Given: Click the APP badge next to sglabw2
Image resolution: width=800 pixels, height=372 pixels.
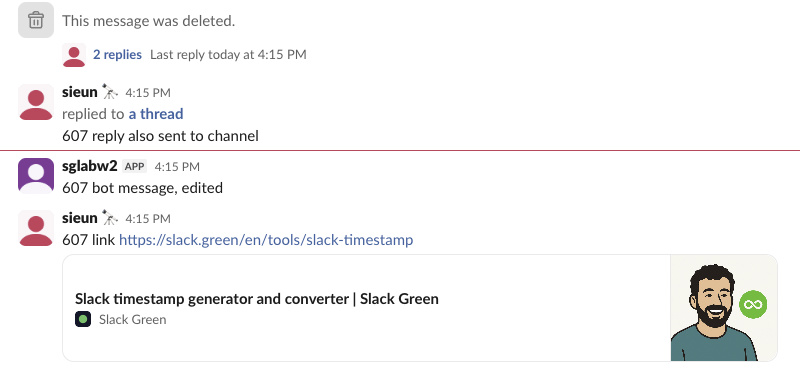Looking at the screenshot, I should coord(135,166).
